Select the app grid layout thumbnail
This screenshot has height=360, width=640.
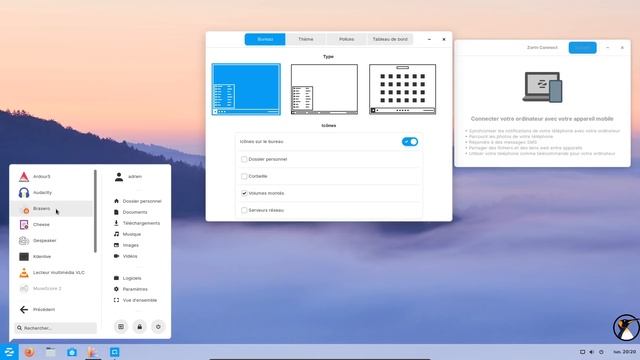[402, 89]
